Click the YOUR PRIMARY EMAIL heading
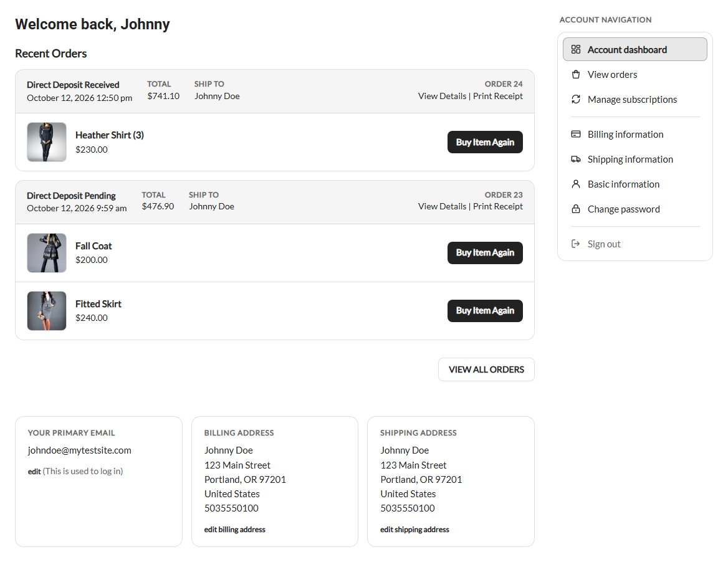The width and height of the screenshot is (728, 562). tap(71, 433)
